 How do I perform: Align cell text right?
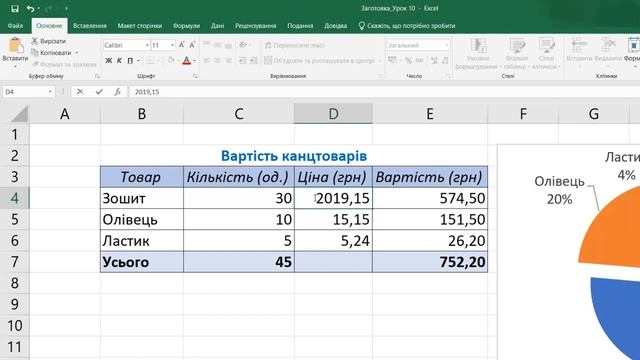(229, 61)
